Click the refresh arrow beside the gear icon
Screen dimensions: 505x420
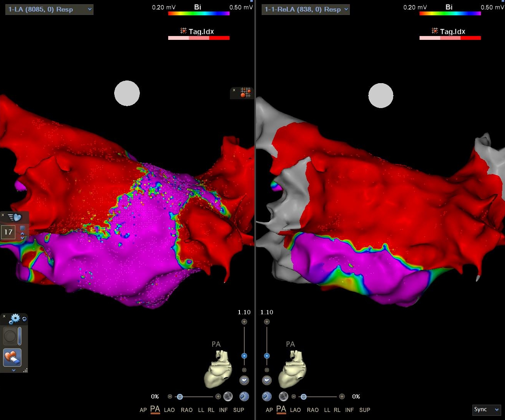point(25,319)
